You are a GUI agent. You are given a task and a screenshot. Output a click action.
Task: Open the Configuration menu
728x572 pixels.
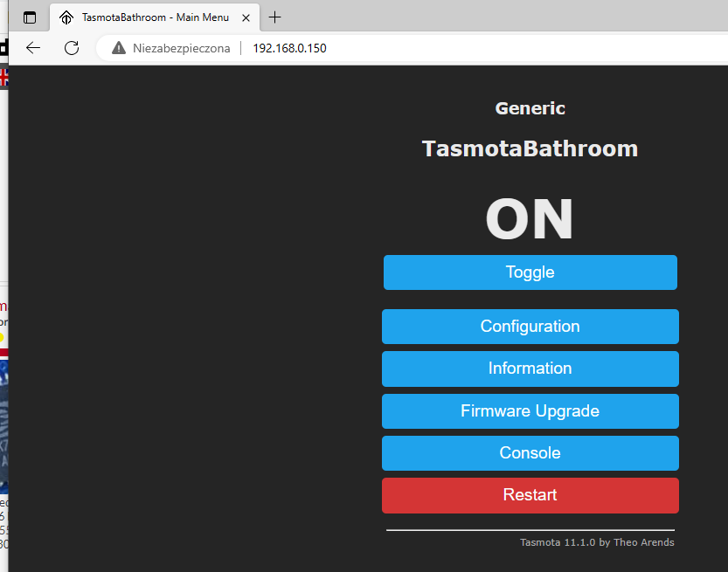coord(530,327)
